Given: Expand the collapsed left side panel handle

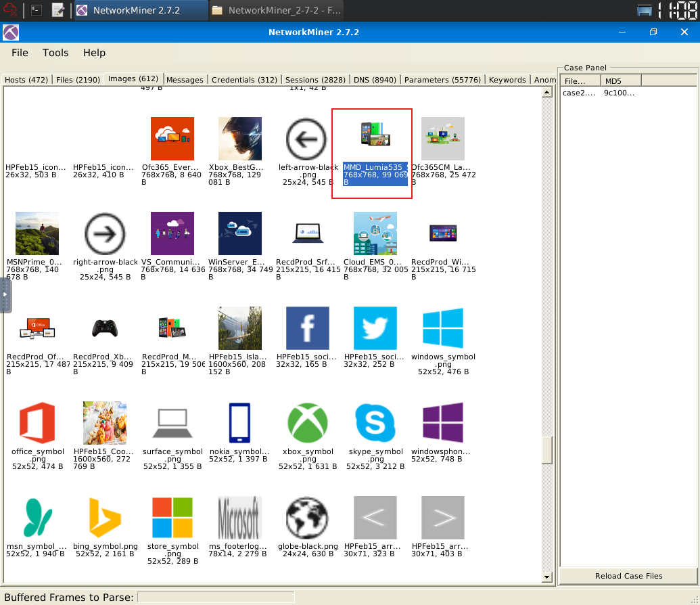Looking at the screenshot, I should point(5,294).
